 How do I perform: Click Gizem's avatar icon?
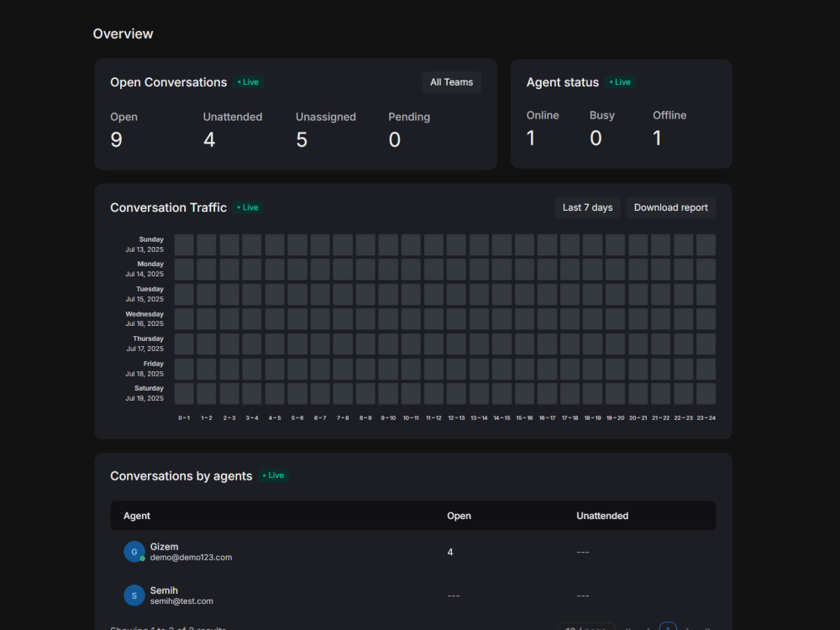pos(134,552)
